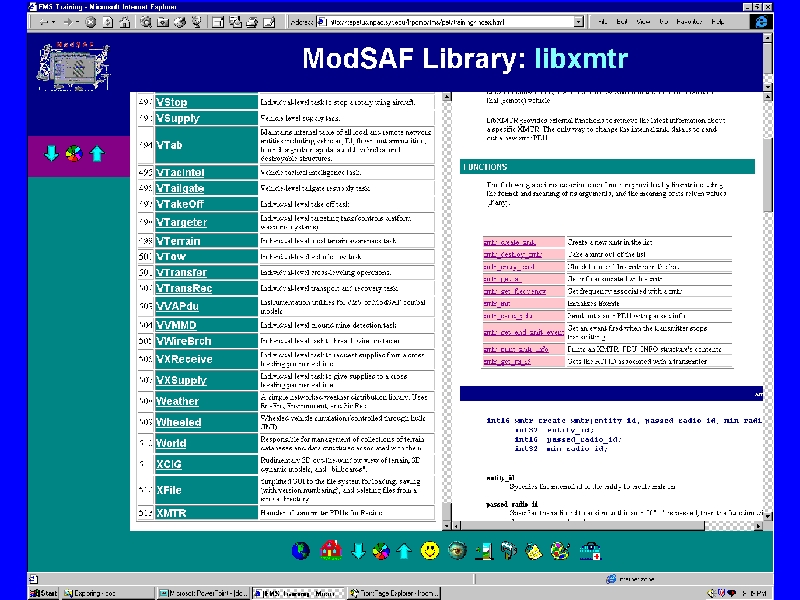The height and width of the screenshot is (600, 800).
Task: Click the paint palette icon in bottom bar
Action: coord(560,552)
